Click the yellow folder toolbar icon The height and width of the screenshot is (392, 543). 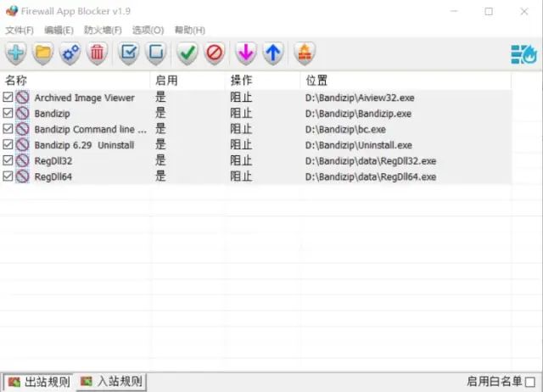point(43,53)
